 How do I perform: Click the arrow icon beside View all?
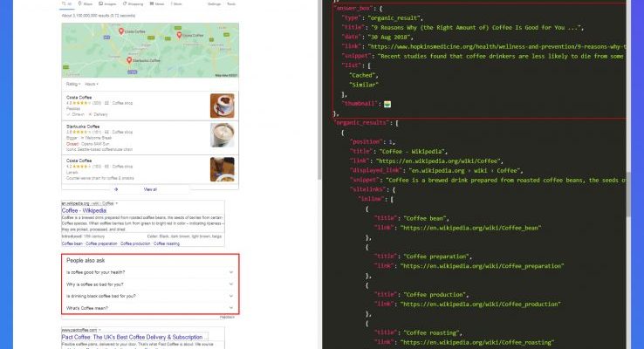coord(117,188)
